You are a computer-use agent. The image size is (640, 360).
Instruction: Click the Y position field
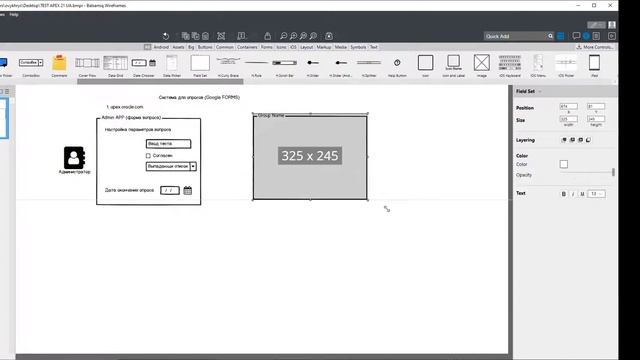[x=596, y=107]
